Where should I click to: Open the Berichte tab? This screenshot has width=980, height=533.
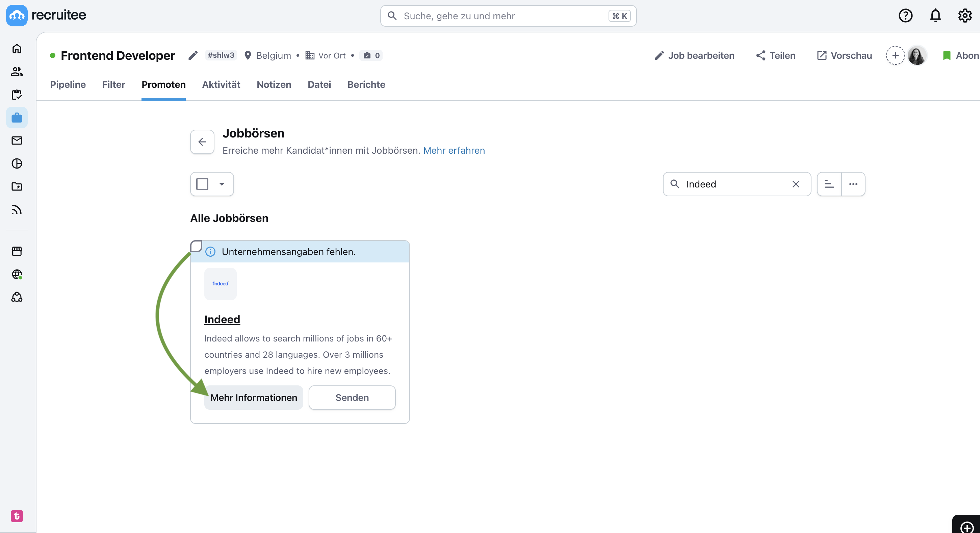[x=366, y=84]
